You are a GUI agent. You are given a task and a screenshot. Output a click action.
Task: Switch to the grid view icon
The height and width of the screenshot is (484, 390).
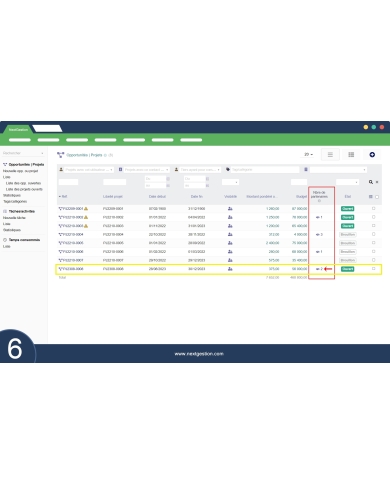pos(351,155)
